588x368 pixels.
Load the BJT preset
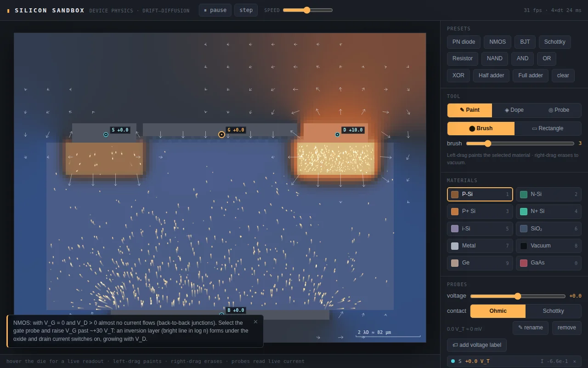(525, 42)
